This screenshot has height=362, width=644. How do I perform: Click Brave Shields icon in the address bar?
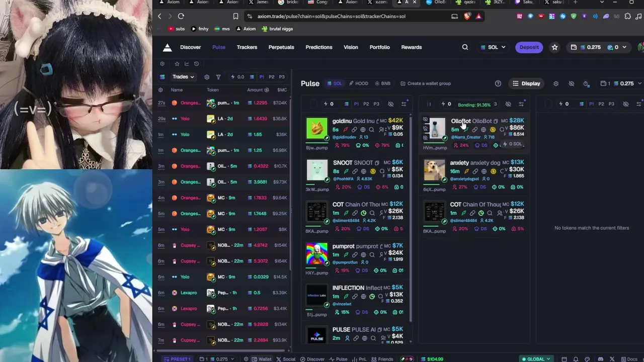point(467,16)
